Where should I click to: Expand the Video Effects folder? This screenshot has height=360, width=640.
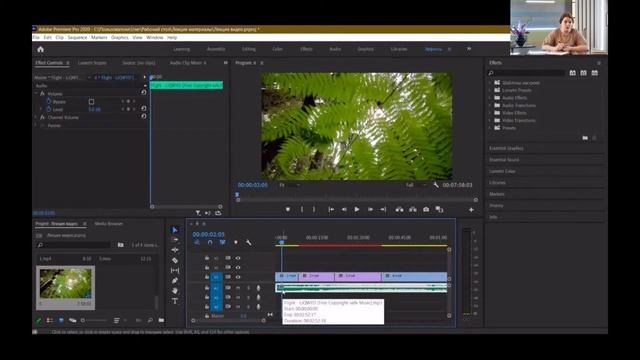(490, 113)
